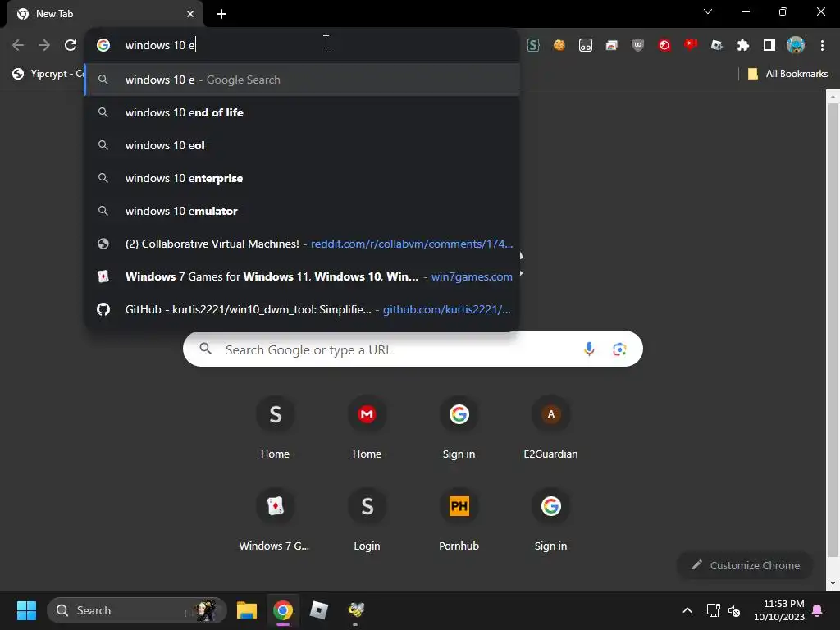Open the GitHub kurtis2221 win10_dwm_tool suggestion

pos(303,309)
